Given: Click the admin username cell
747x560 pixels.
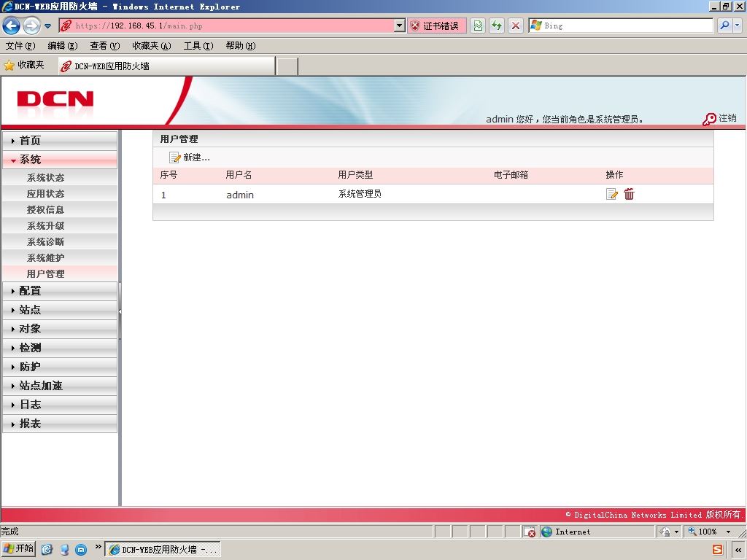Looking at the screenshot, I should 240,195.
